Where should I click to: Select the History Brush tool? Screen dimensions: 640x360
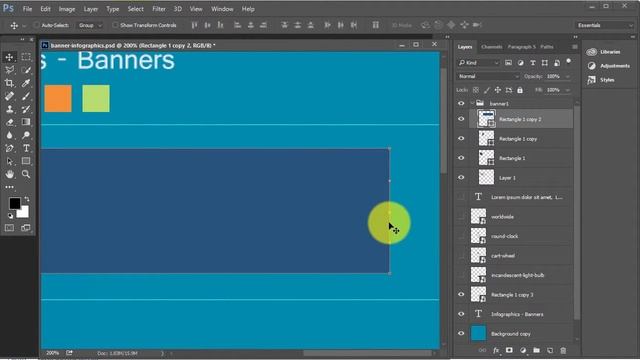click(26, 109)
